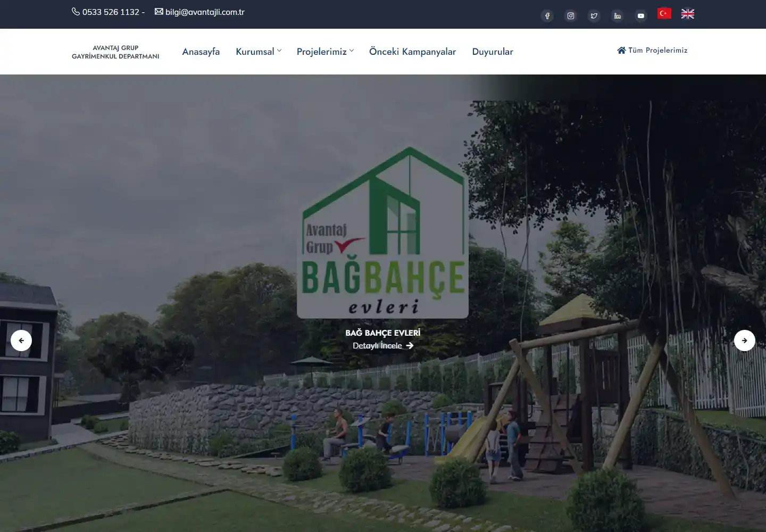This screenshot has height=532, width=766.
Task: Open the Instagram social icon
Action: [571, 16]
